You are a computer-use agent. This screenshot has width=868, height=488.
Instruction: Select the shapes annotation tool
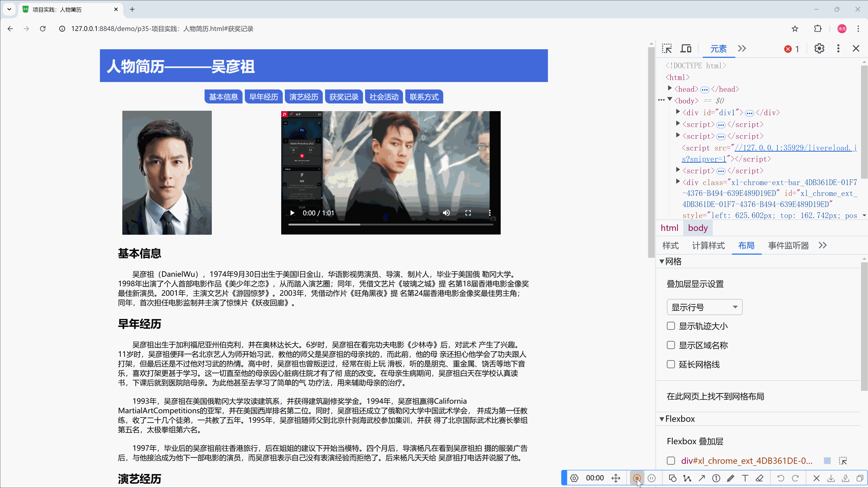(672, 478)
